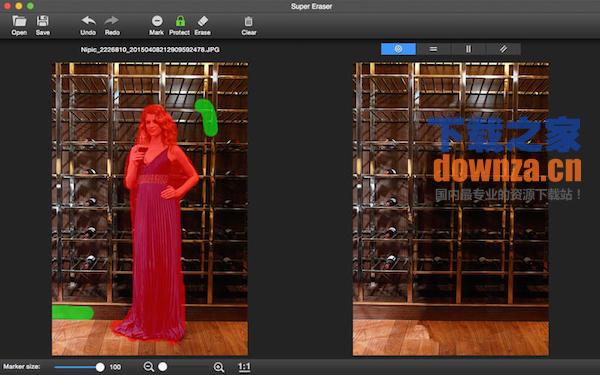
Task: Start erasing with the Erase tool
Action: pos(202,26)
